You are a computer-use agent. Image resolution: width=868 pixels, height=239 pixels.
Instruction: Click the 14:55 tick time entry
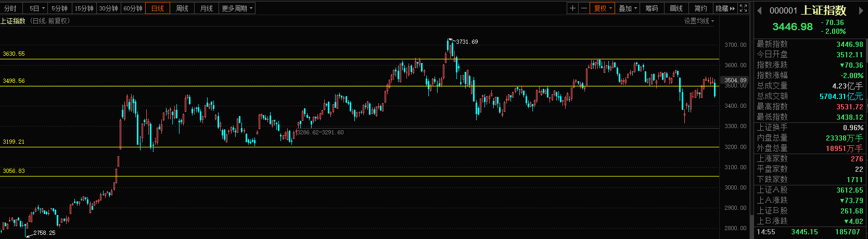(x=765, y=232)
